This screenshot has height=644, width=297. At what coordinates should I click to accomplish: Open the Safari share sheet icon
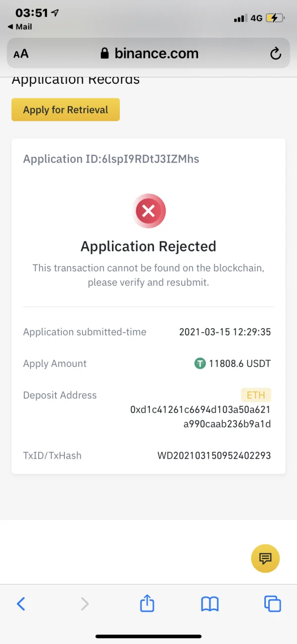point(147,603)
